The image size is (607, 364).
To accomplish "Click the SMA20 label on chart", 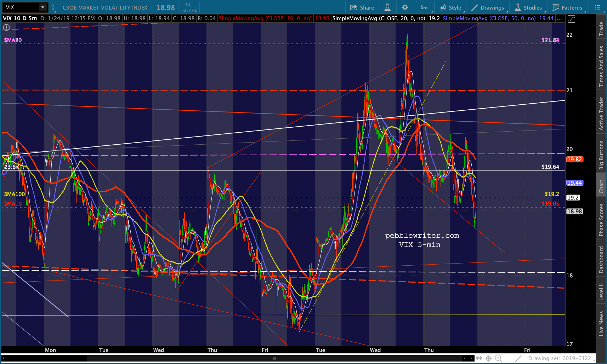I will pos(13,40).
